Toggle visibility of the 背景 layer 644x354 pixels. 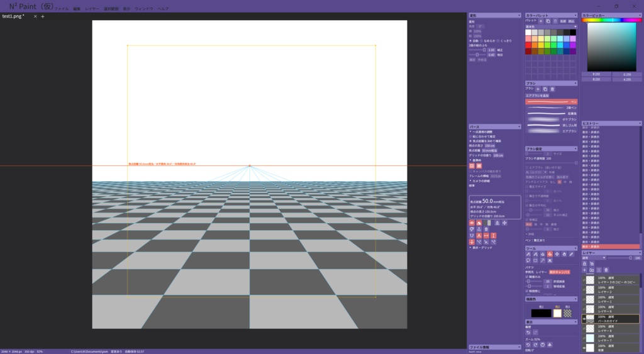click(x=584, y=348)
